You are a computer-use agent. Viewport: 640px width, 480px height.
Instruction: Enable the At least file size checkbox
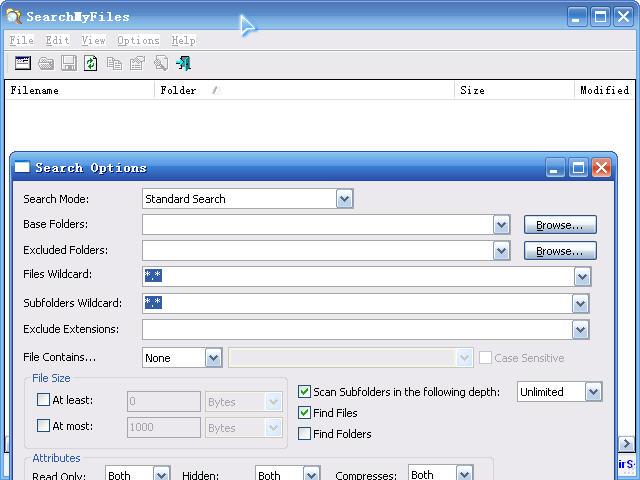coord(43,400)
